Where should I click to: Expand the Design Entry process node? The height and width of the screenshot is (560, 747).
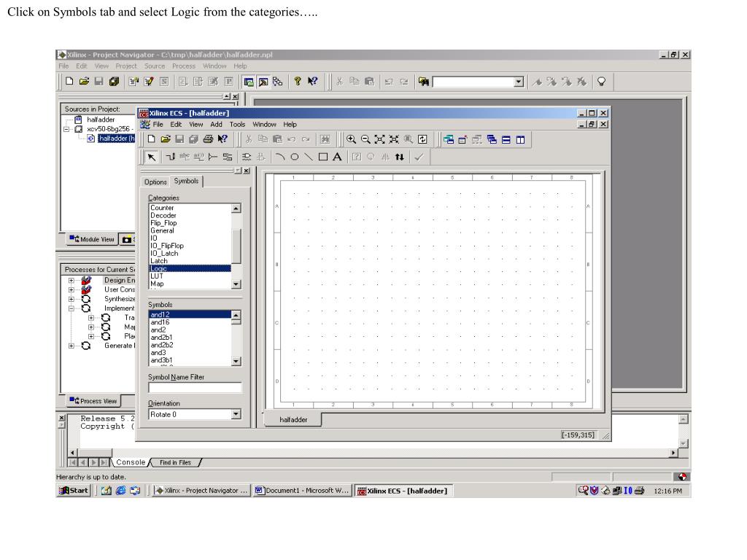[x=71, y=281]
